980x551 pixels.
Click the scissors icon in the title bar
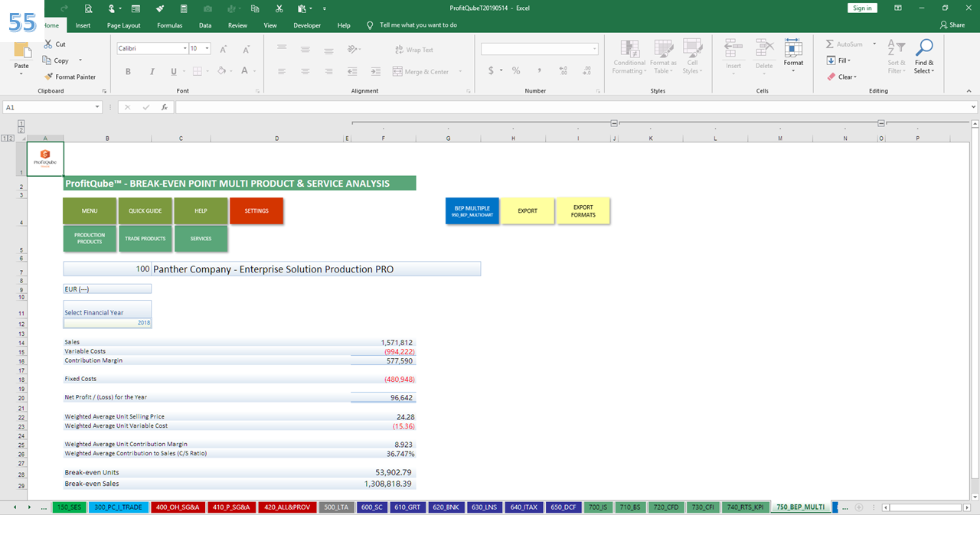click(279, 8)
